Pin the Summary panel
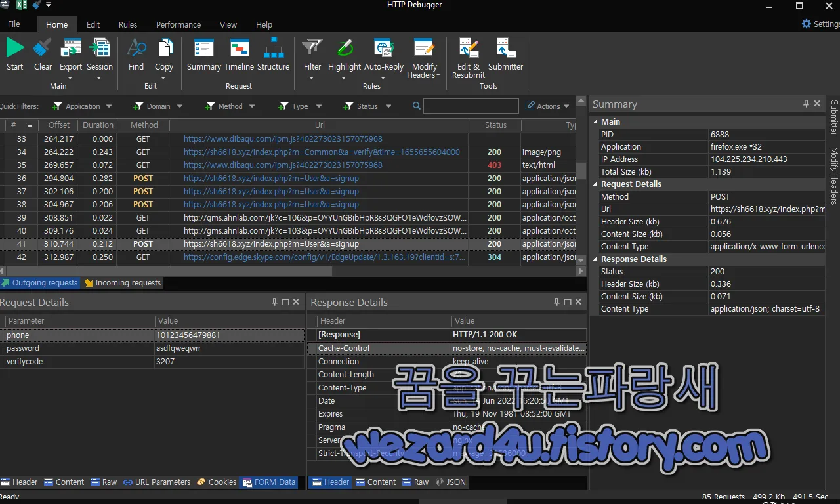This screenshot has width=840, height=504. [x=806, y=104]
